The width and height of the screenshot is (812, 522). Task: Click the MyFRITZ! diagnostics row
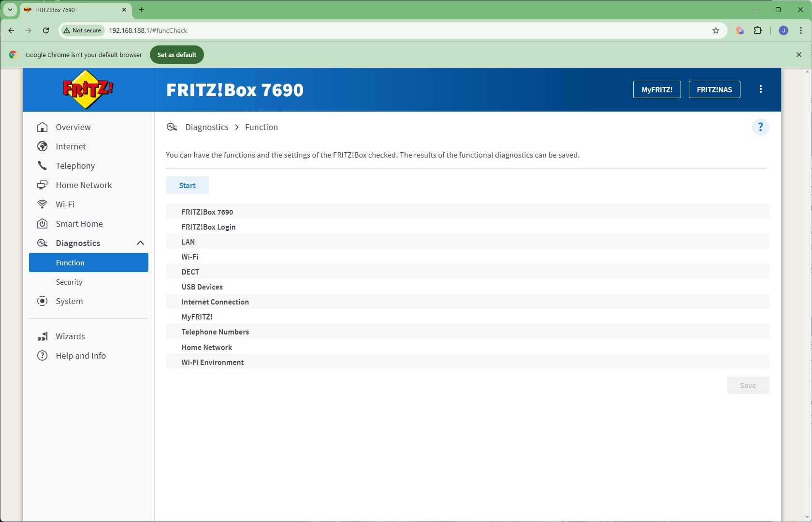pyautogui.click(x=467, y=317)
